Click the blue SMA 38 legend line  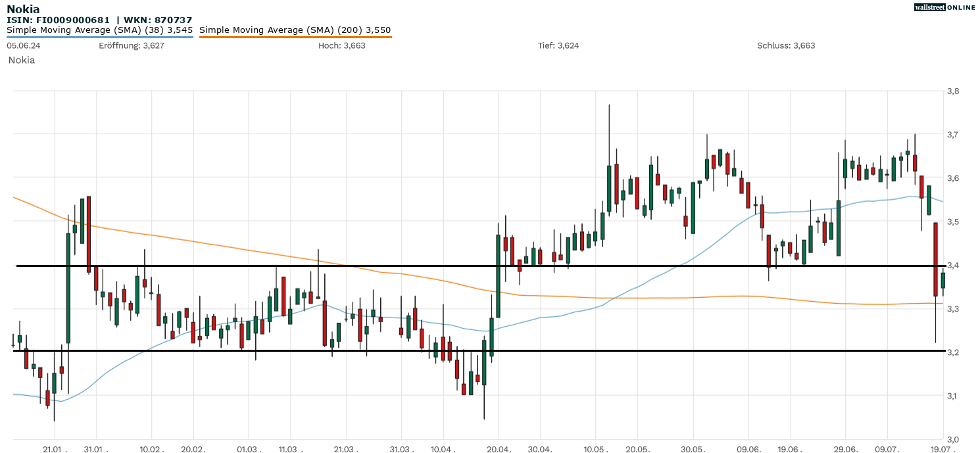100,37
